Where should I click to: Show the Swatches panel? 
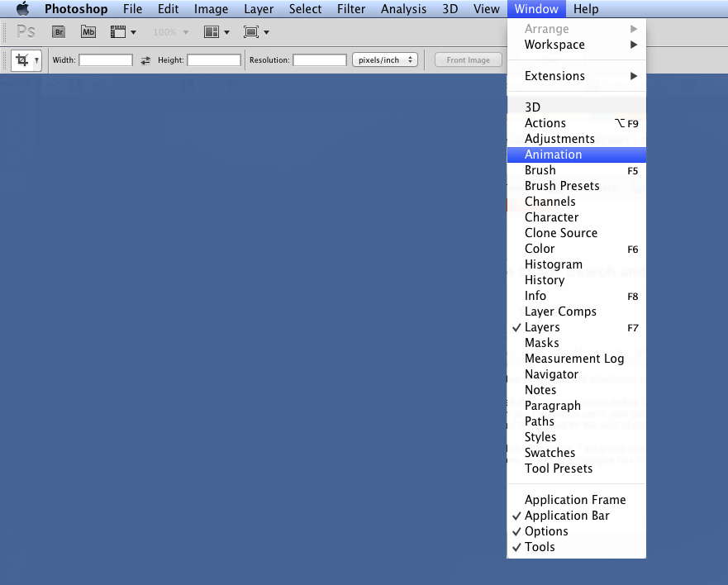pyautogui.click(x=577, y=453)
